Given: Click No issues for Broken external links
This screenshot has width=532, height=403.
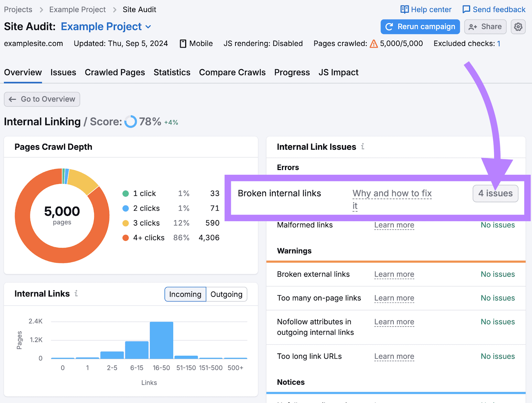Looking at the screenshot, I should click(498, 274).
